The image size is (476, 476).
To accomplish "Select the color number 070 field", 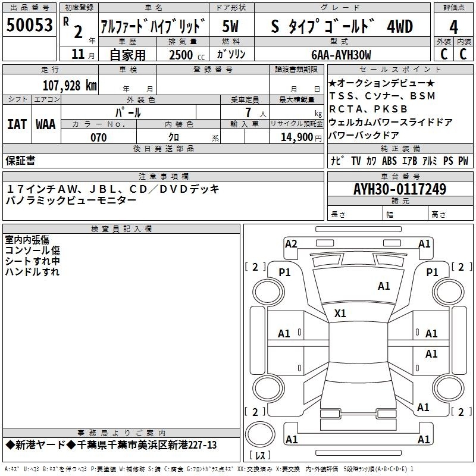I will [x=98, y=137].
